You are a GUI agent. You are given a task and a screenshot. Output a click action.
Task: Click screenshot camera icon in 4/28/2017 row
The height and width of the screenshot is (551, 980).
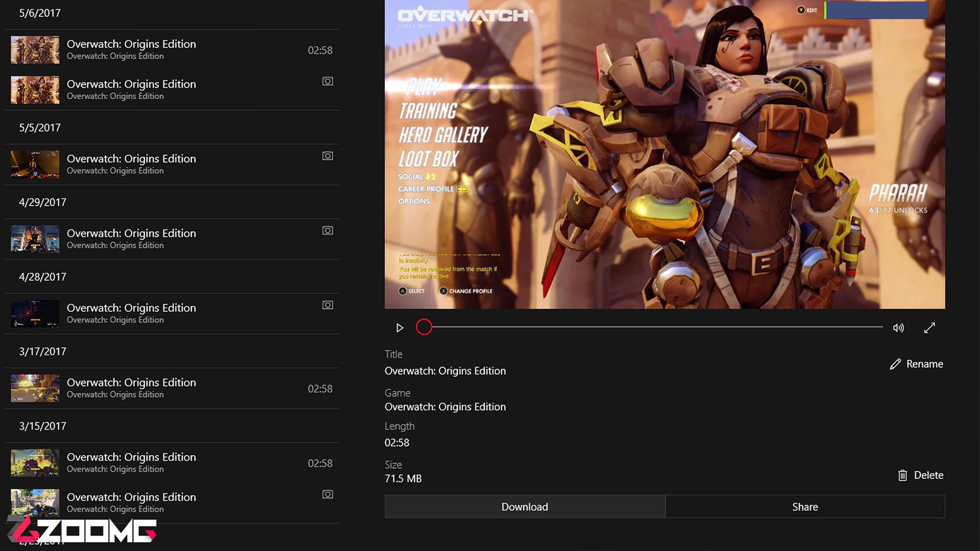pos(328,305)
